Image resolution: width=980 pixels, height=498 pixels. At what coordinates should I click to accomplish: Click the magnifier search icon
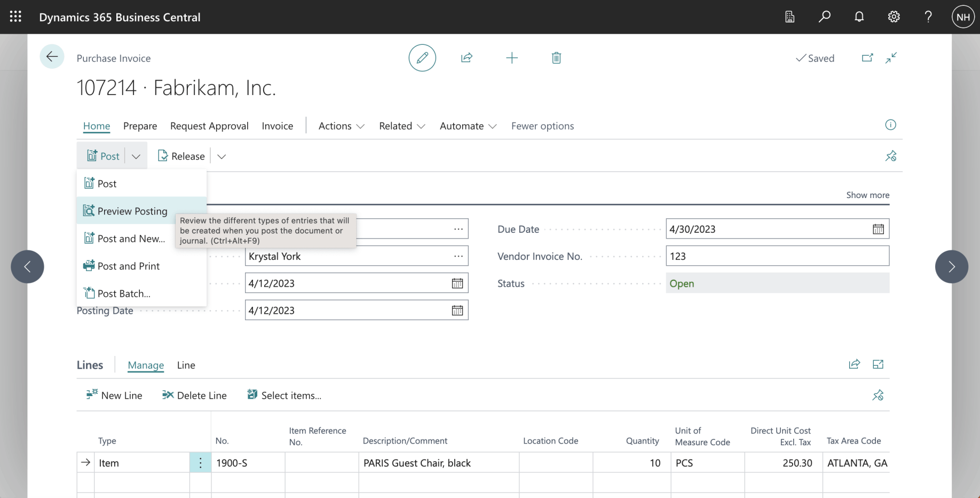click(824, 17)
